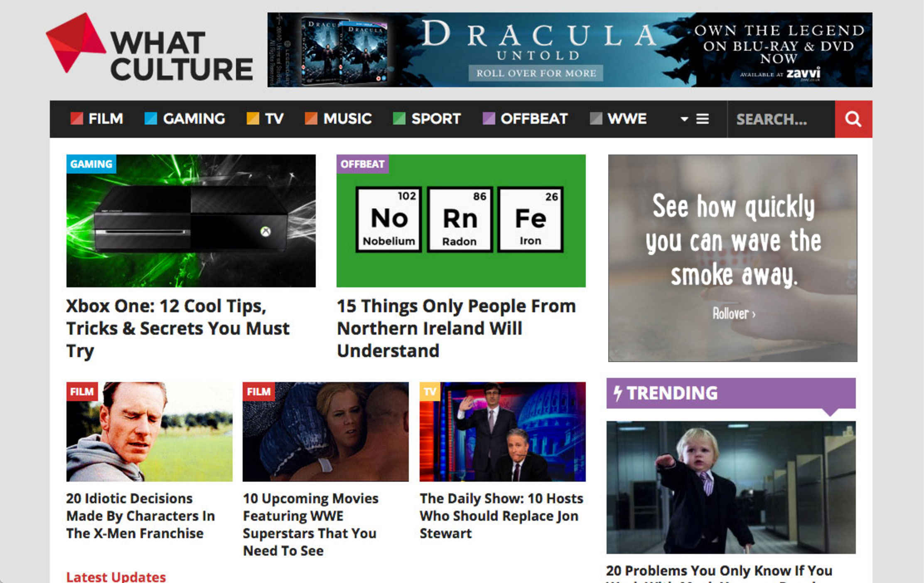Click the grey square icon beside WWE
Screen dimensions: 924x583
pos(596,119)
